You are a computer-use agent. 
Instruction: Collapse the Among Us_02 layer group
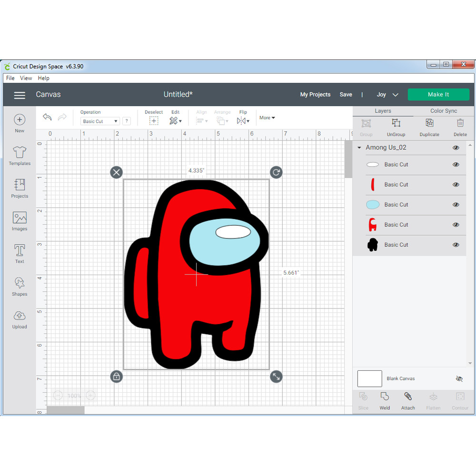[x=359, y=148]
